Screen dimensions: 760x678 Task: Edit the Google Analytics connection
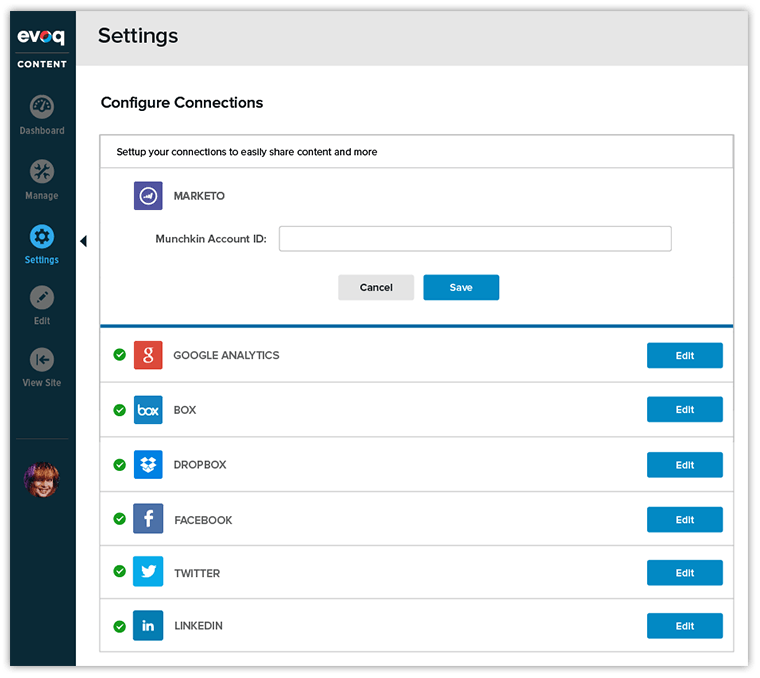point(684,355)
